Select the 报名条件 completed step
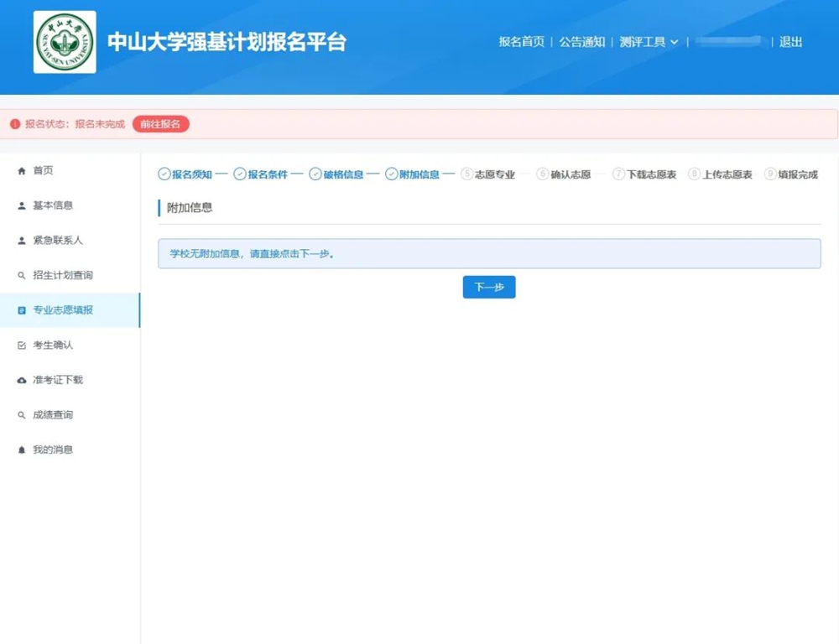839x644 pixels. pyautogui.click(x=261, y=174)
